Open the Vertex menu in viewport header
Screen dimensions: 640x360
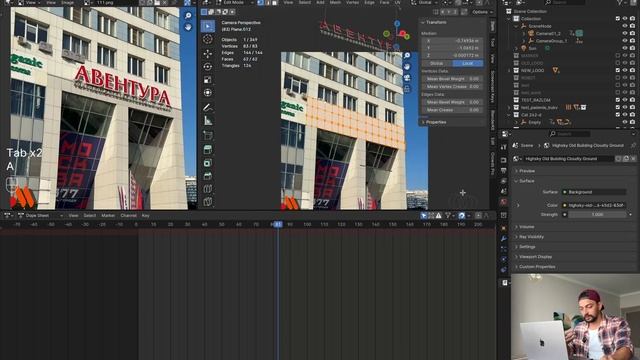pos(352,2)
